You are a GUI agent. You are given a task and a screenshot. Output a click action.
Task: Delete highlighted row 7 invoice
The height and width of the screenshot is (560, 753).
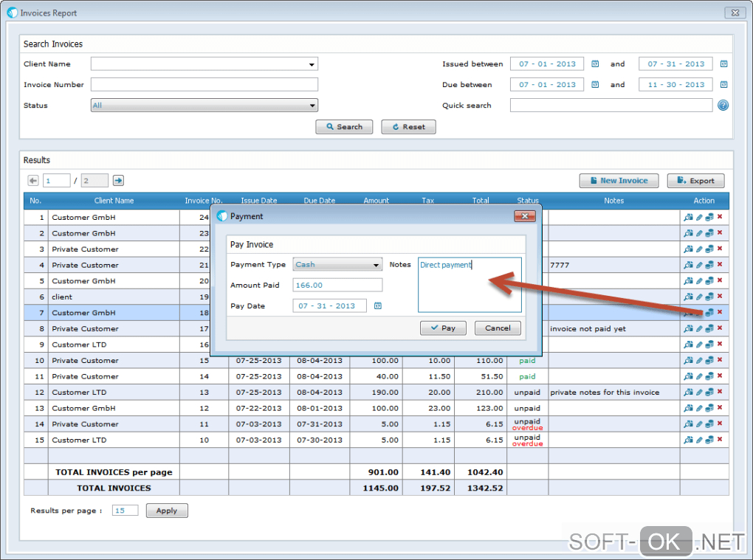tap(720, 312)
